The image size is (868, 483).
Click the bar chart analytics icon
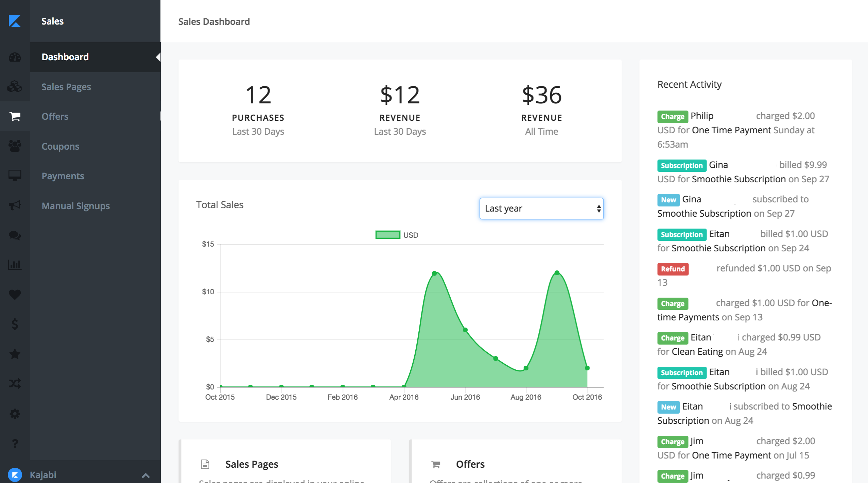15,265
